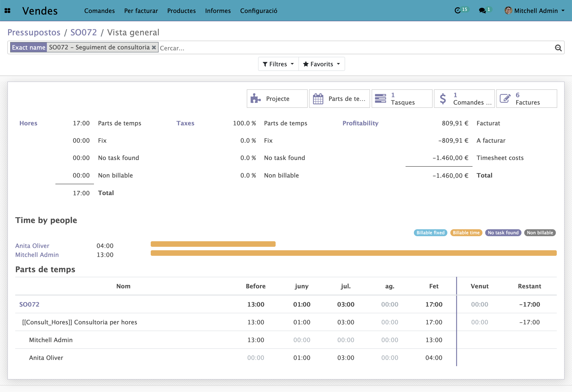Go to Pressupostos breadcrumb
This screenshot has height=392, width=572.
pos(34,32)
